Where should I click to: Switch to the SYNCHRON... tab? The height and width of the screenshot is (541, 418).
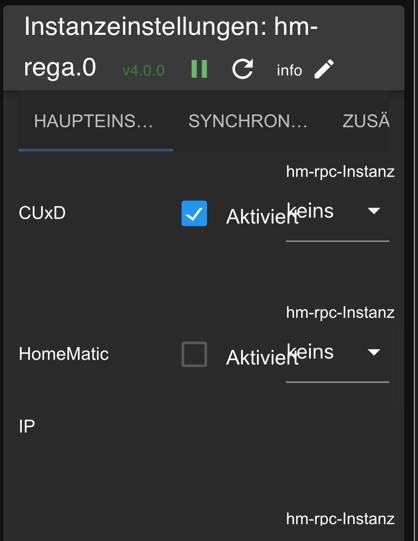pos(248,121)
